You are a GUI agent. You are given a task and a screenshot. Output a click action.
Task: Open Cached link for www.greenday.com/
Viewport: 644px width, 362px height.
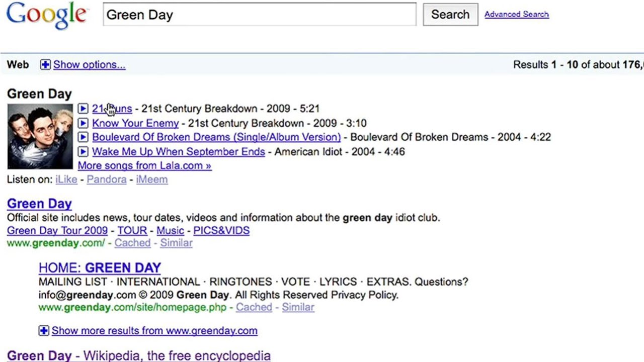132,243
